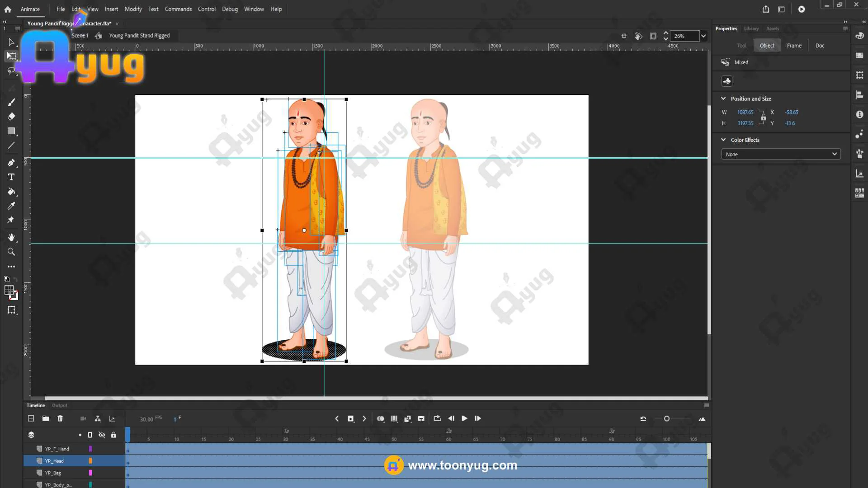The height and width of the screenshot is (488, 868).
Task: Open the Modify menu
Action: point(133,9)
